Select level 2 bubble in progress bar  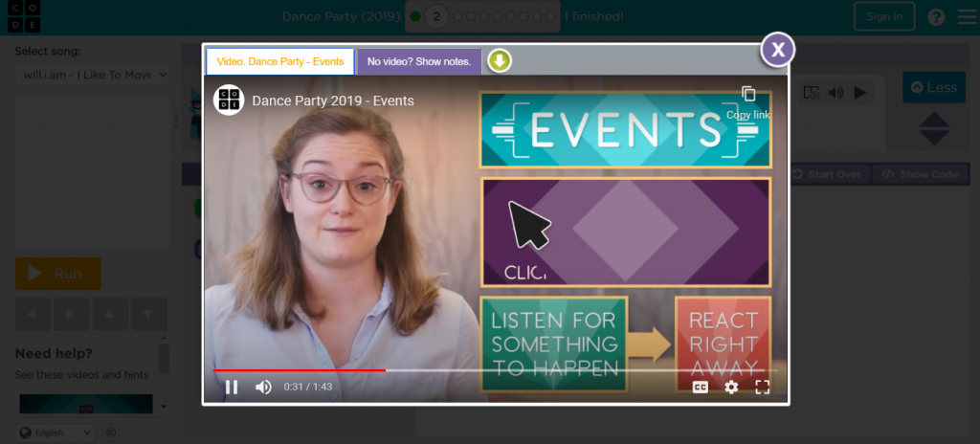point(436,17)
